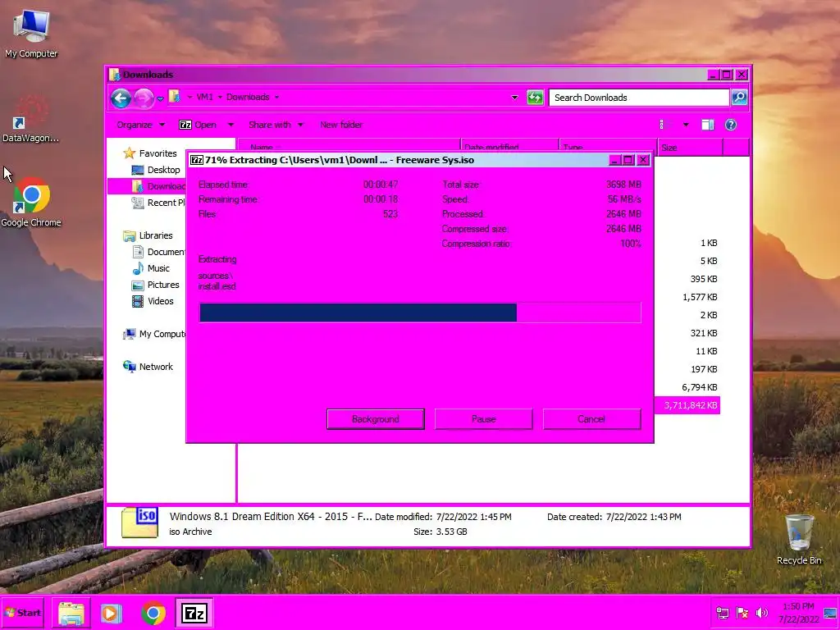
Task: Select the 3,711,842 KB file row
Action: coord(688,405)
